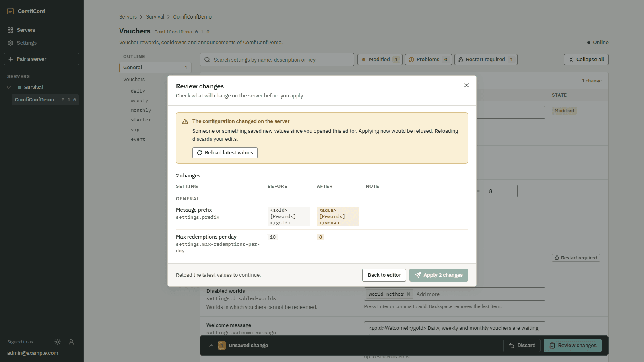Click Servers breadcrumb link
The image size is (644, 362).
tap(128, 17)
